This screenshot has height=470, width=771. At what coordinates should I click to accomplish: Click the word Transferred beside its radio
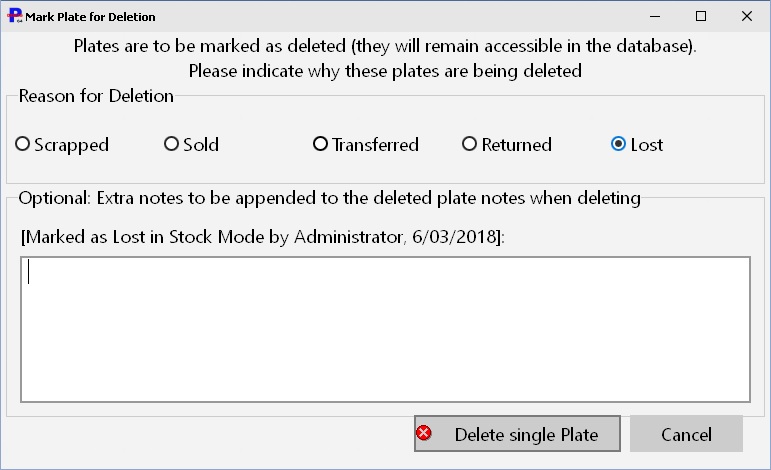(375, 145)
